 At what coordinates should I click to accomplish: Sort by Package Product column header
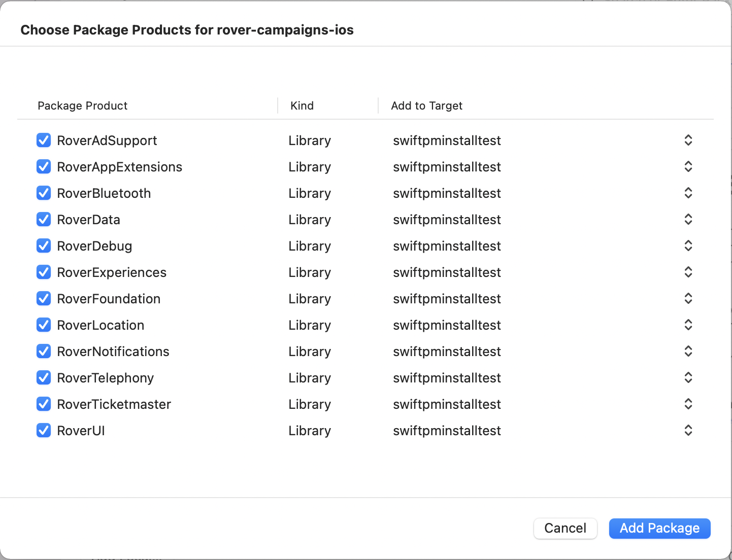pos(83,106)
